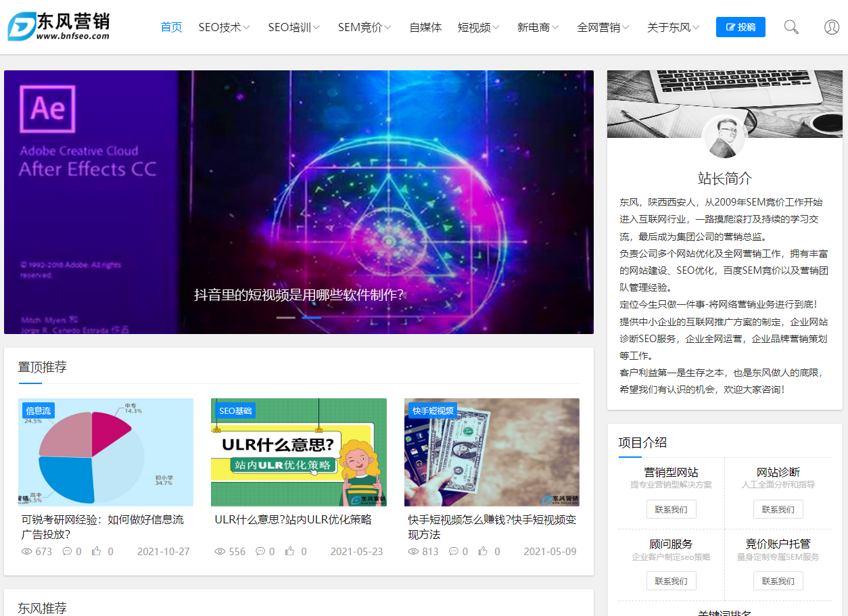Click the 网站诊断 project title

pyautogui.click(x=778, y=471)
